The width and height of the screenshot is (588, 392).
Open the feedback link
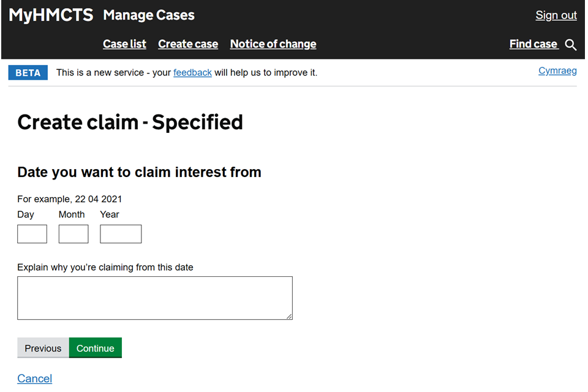[x=192, y=73]
